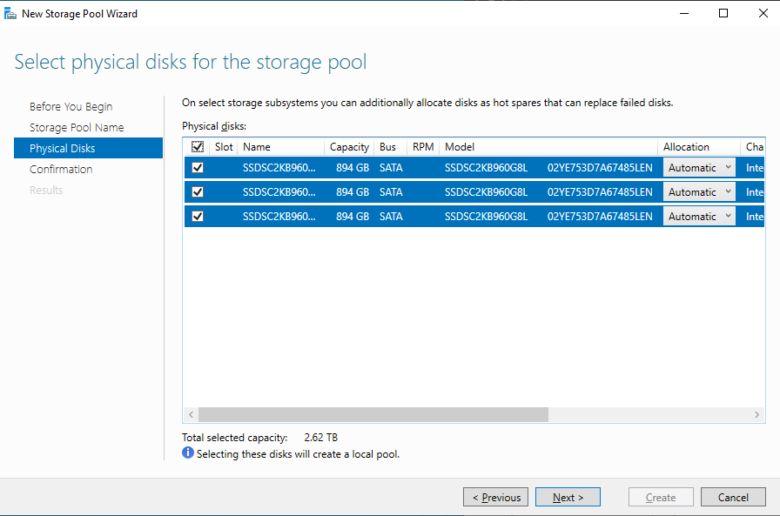The image size is (780, 516).
Task: Click the first row's 02YE753D7A67485LEN text
Action: 600,168
